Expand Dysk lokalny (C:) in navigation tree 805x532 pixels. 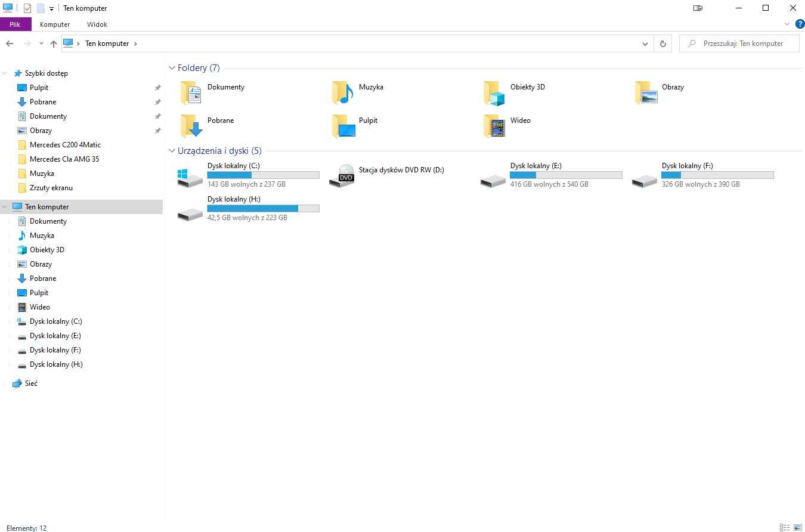[9, 321]
